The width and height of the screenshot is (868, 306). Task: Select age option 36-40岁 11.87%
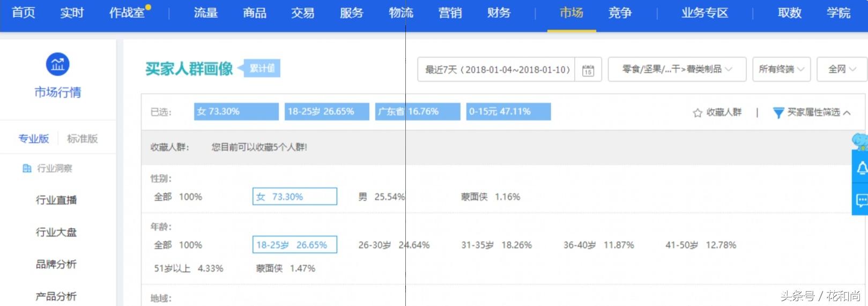click(x=599, y=245)
